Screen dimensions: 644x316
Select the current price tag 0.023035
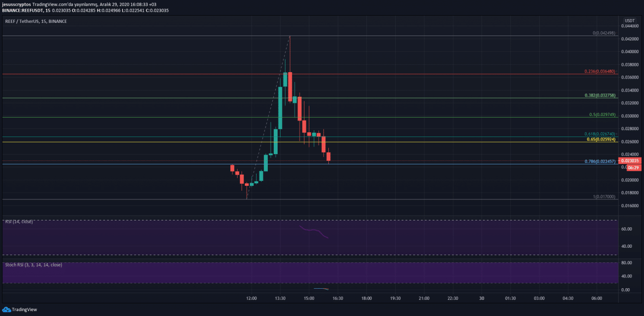pos(630,161)
